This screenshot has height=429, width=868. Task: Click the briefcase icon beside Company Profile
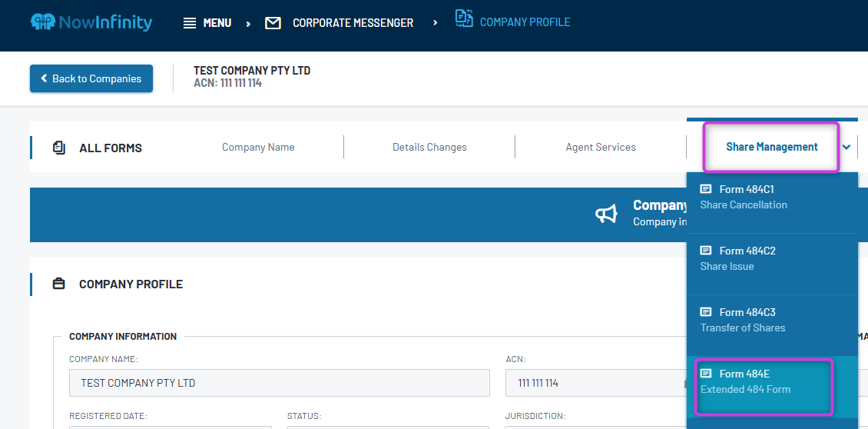pos(58,284)
